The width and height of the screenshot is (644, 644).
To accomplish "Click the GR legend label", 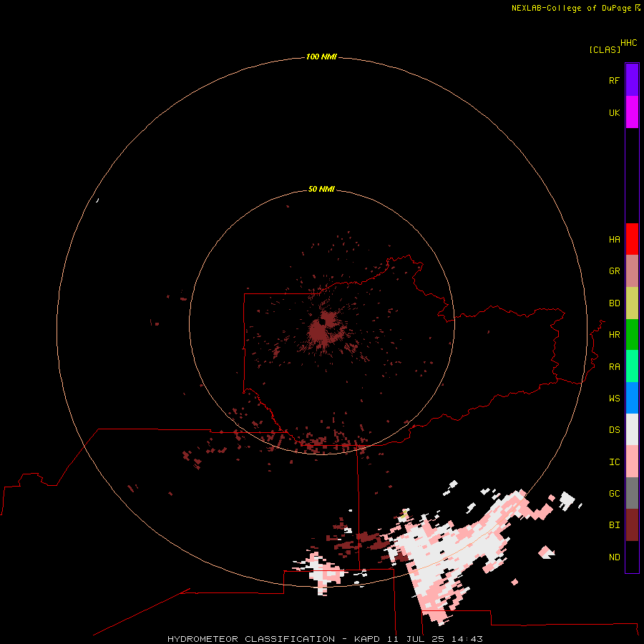I will [x=615, y=271].
